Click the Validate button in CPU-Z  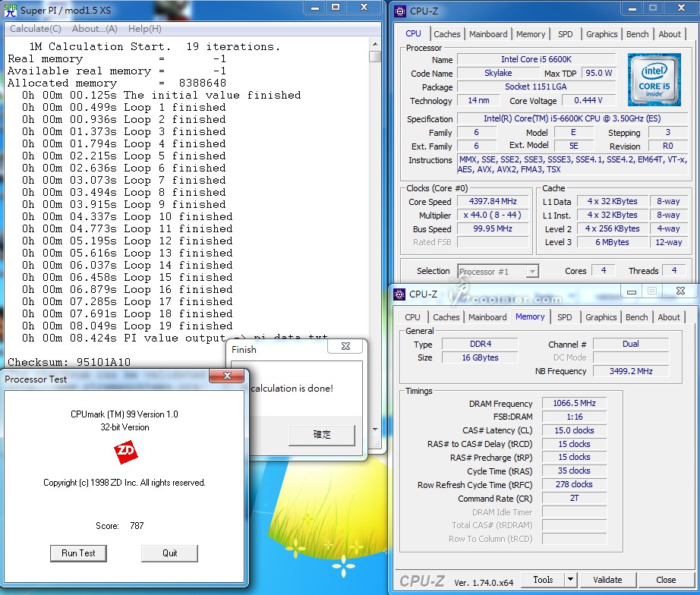click(607, 579)
